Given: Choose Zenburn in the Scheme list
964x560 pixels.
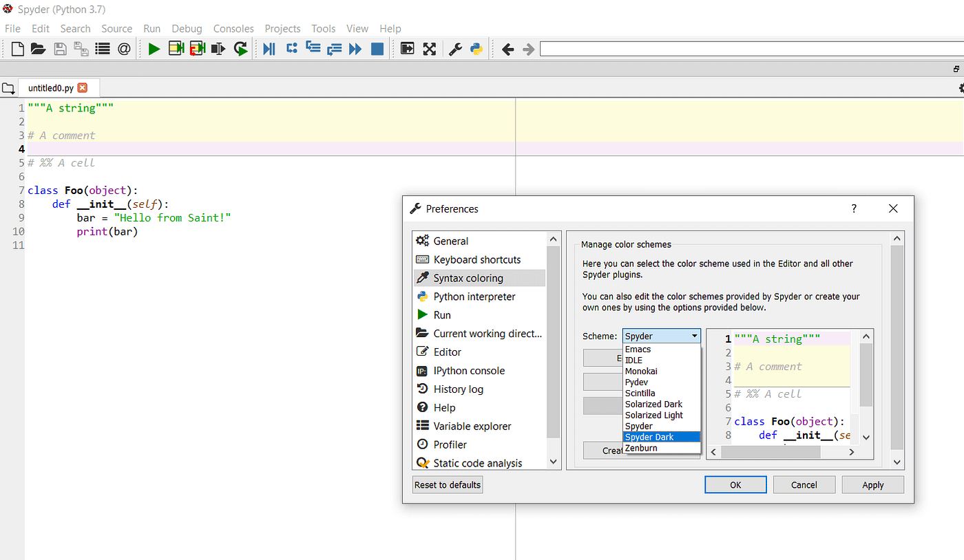Looking at the screenshot, I should 662,449.
